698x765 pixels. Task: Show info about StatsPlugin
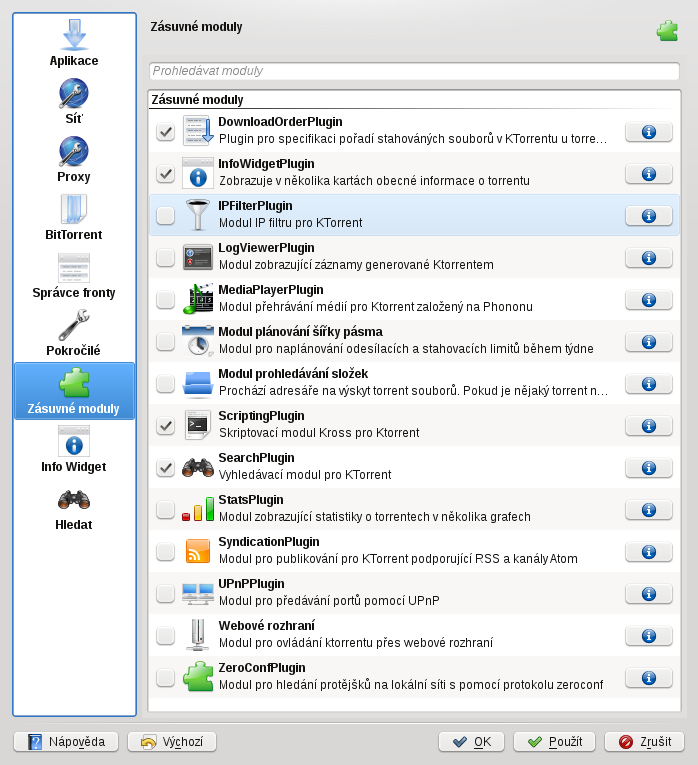coord(649,509)
